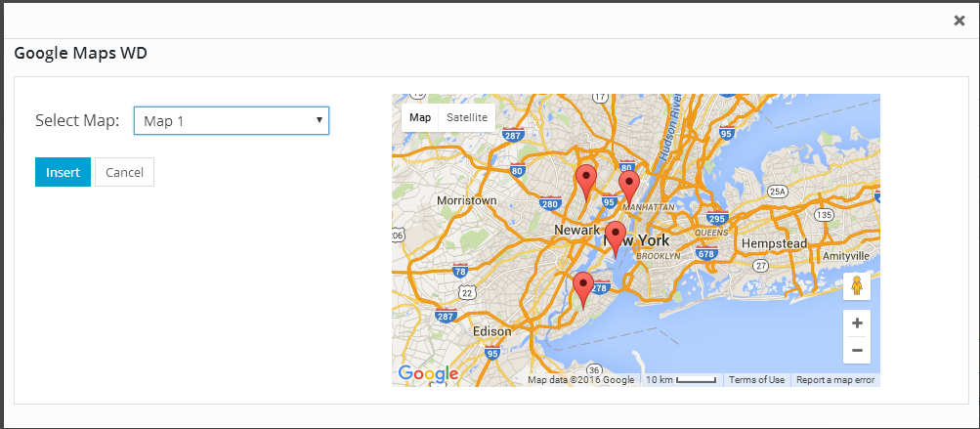Click the I-80 highway shield
Image resolution: width=980 pixels, height=429 pixels.
pyautogui.click(x=516, y=169)
